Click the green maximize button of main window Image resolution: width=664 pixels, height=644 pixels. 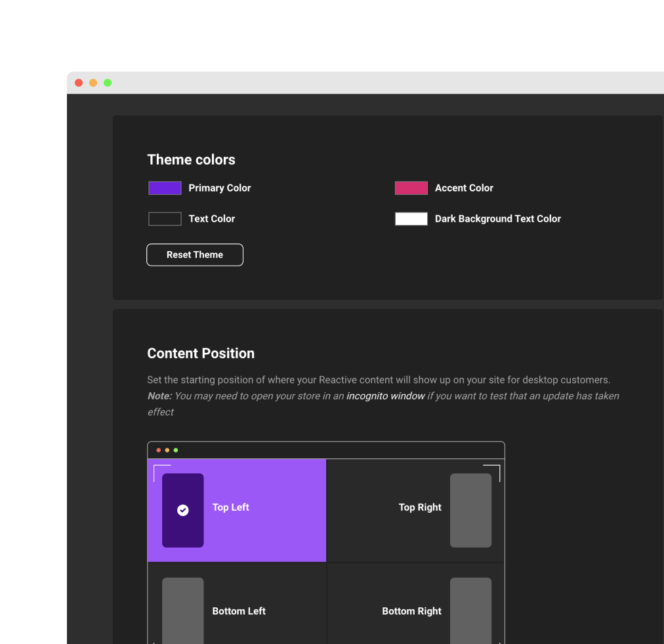[108, 83]
